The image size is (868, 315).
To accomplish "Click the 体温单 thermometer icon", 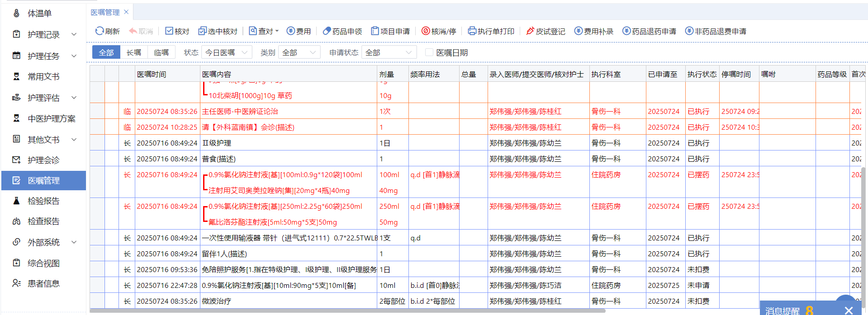I will click(16, 13).
